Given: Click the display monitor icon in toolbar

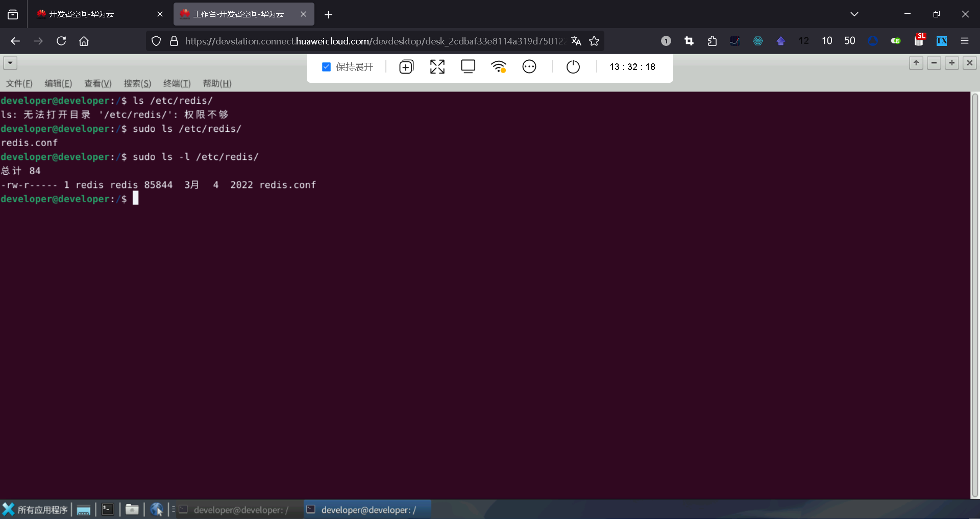Looking at the screenshot, I should point(468,67).
